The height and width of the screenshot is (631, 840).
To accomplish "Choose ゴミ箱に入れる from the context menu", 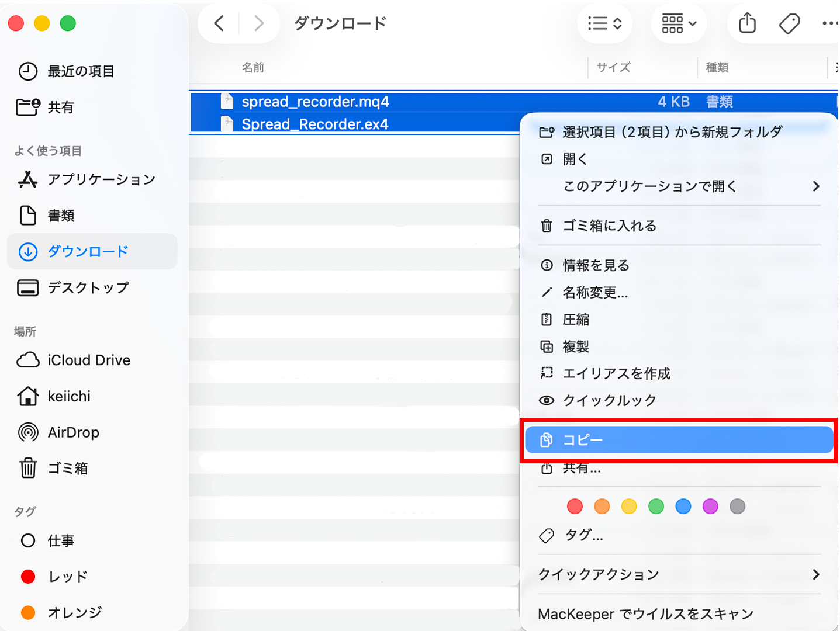I will pyautogui.click(x=609, y=226).
